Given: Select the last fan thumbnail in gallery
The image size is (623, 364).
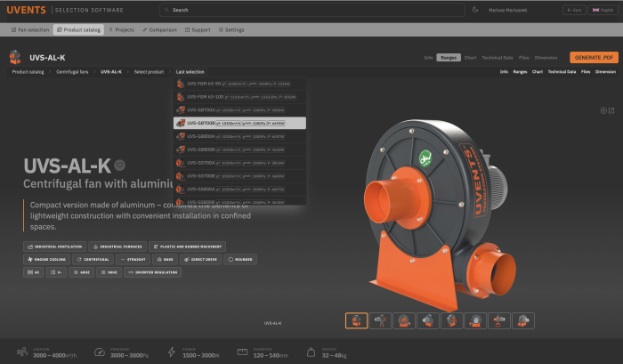Looking at the screenshot, I should coord(523,320).
